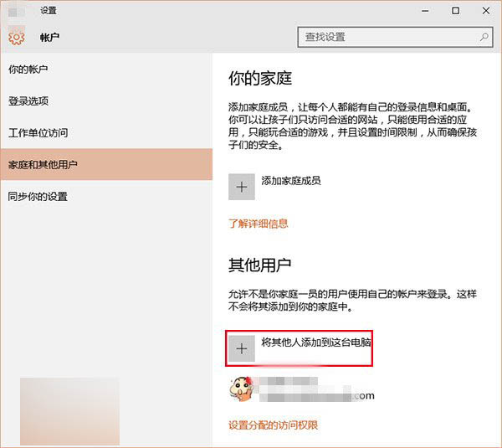Click the Accounts gear icon in header
Viewport: 502px width, 448px height.
click(16, 38)
